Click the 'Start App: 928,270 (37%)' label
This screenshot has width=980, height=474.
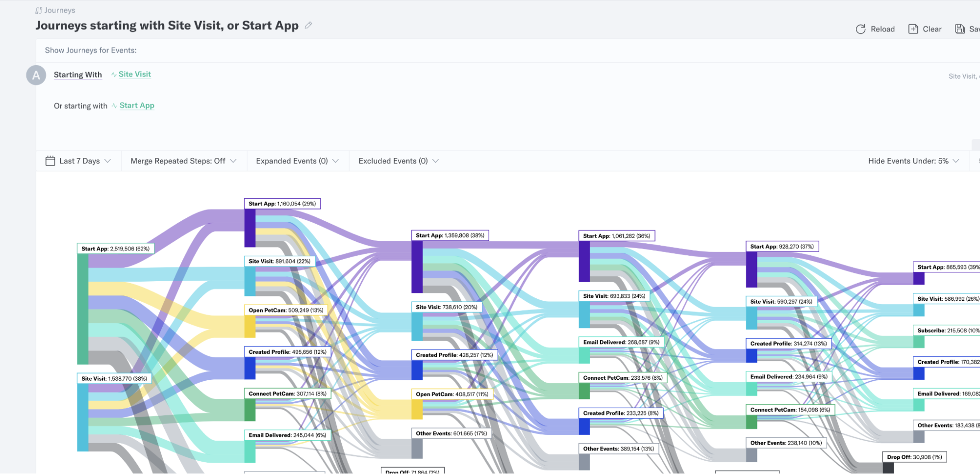click(x=782, y=247)
